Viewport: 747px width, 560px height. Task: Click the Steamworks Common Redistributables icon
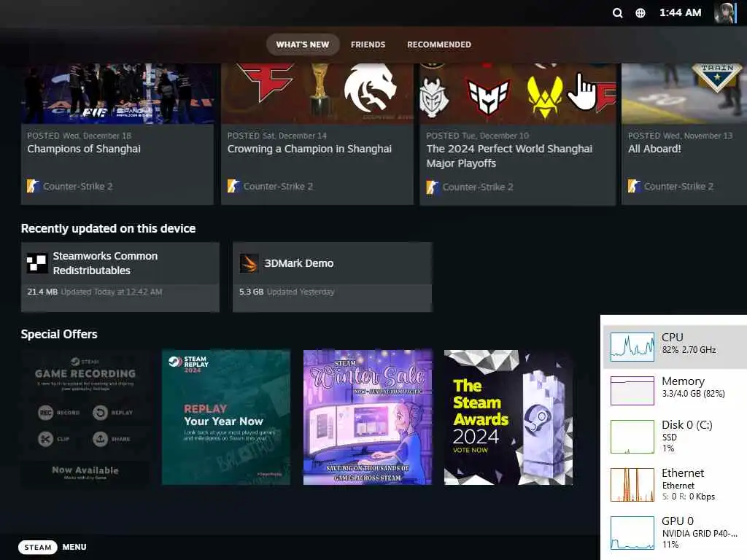[37, 262]
